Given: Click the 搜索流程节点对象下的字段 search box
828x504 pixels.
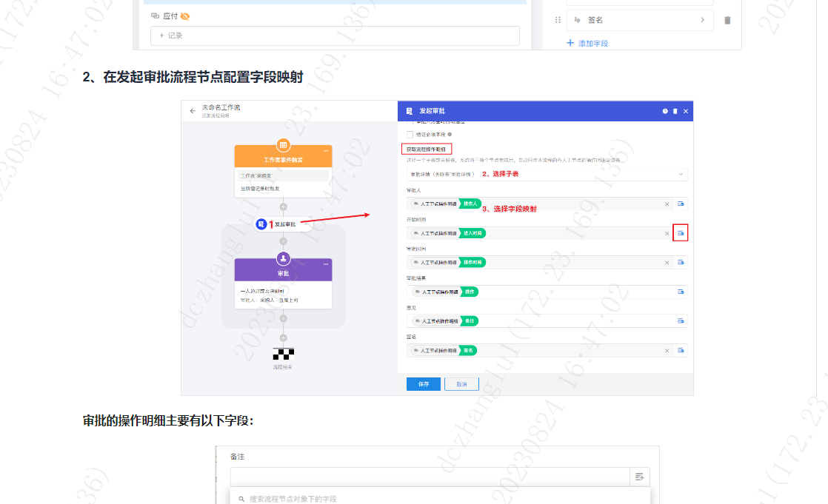Looking at the screenshot, I should point(439,499).
